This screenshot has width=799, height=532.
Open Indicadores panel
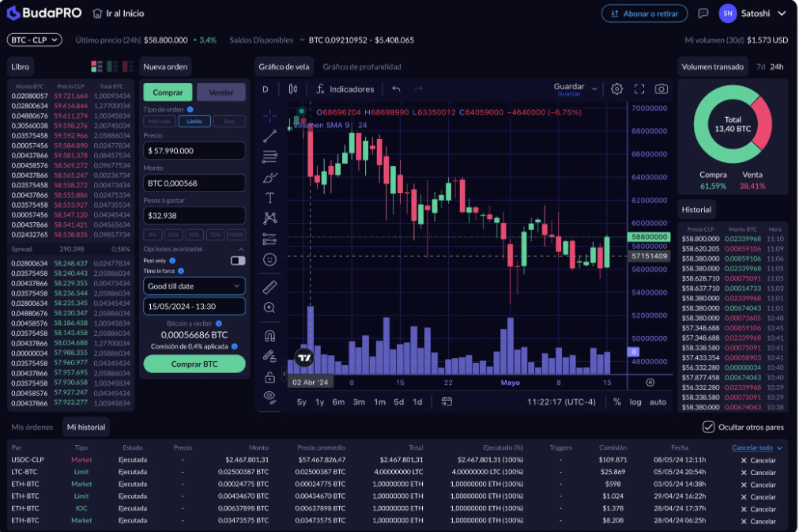(x=345, y=89)
